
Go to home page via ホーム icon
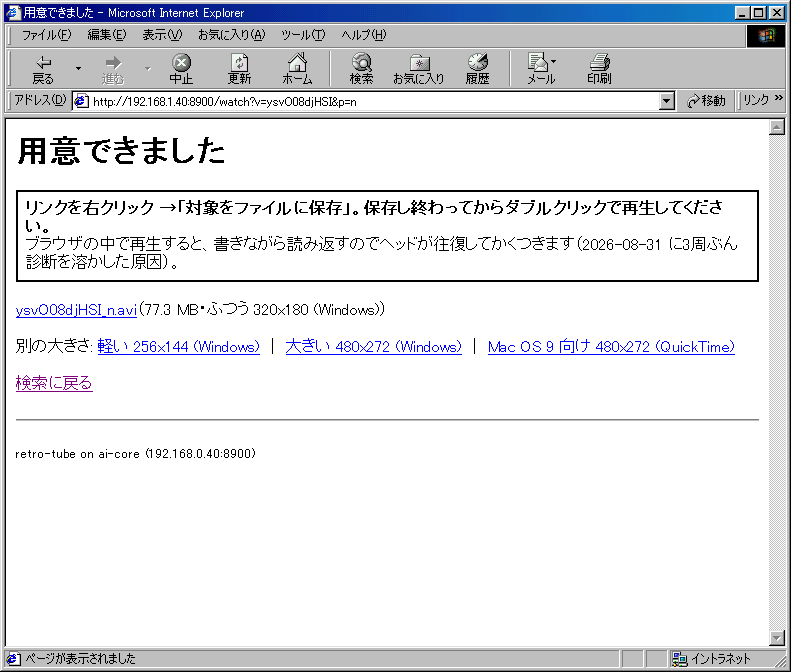pyautogui.click(x=297, y=69)
